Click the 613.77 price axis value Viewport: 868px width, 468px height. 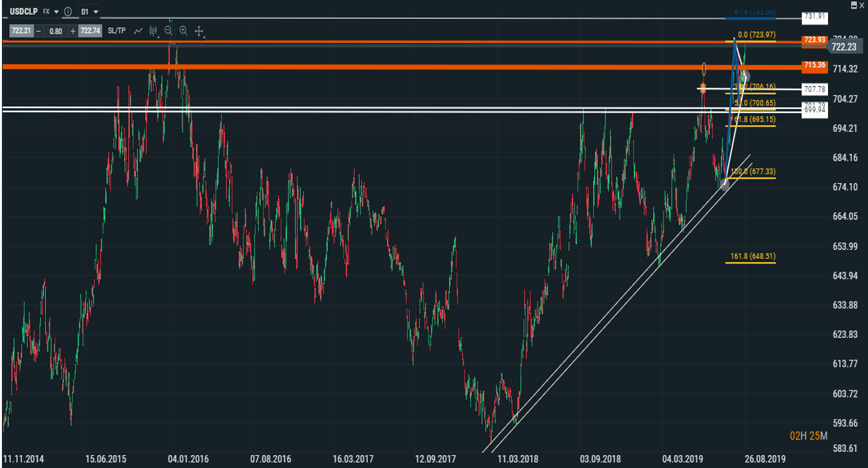tap(844, 363)
